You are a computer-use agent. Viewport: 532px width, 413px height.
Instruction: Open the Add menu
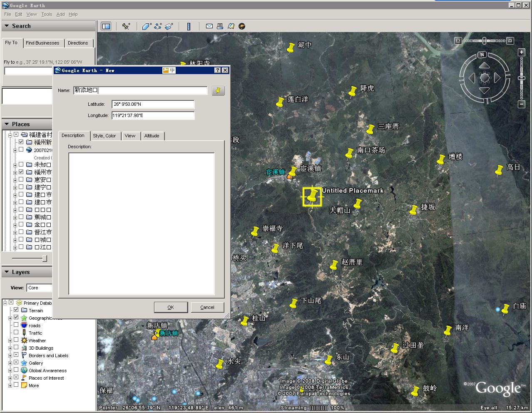pos(60,14)
